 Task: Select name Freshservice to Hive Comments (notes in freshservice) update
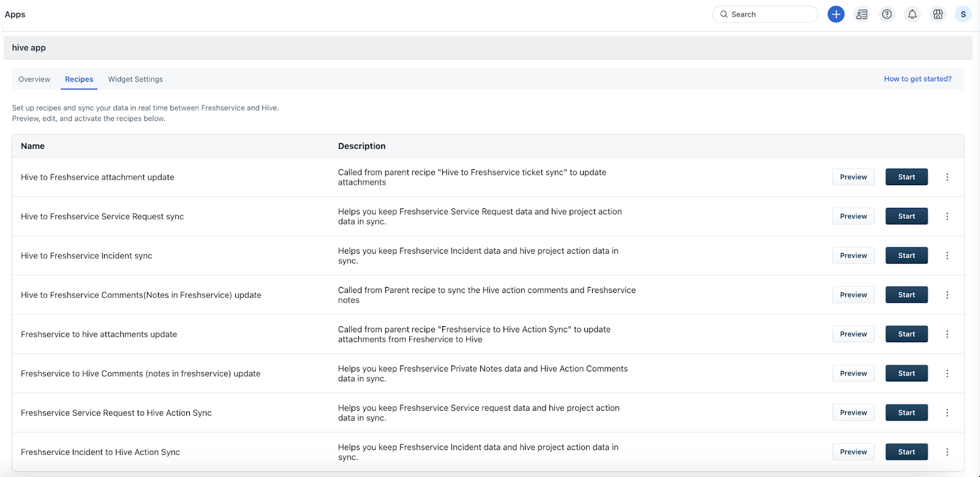140,373
